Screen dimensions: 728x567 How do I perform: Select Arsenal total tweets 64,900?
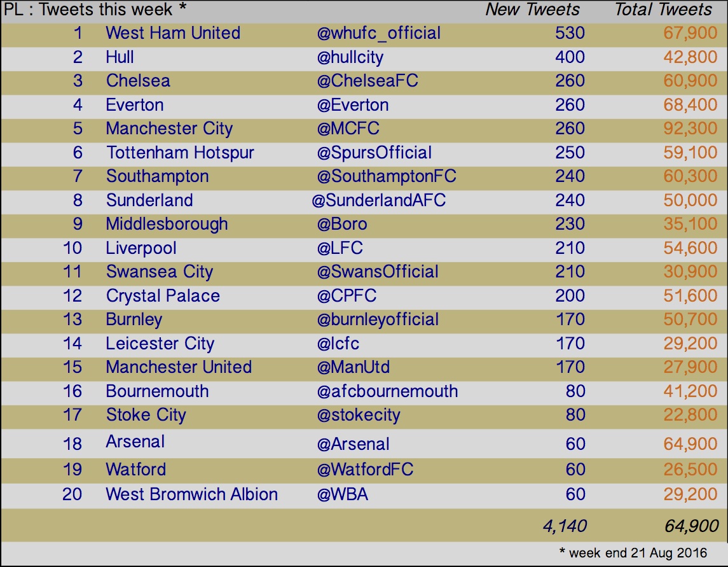coord(690,444)
